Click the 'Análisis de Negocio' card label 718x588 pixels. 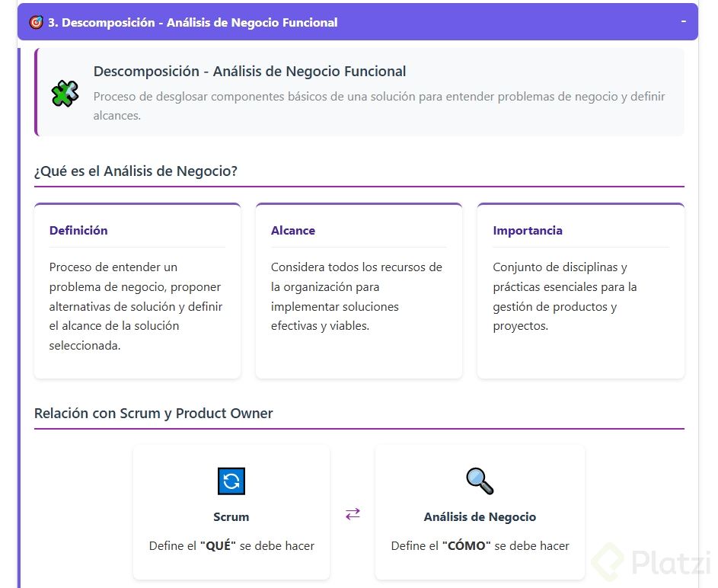pos(480,517)
